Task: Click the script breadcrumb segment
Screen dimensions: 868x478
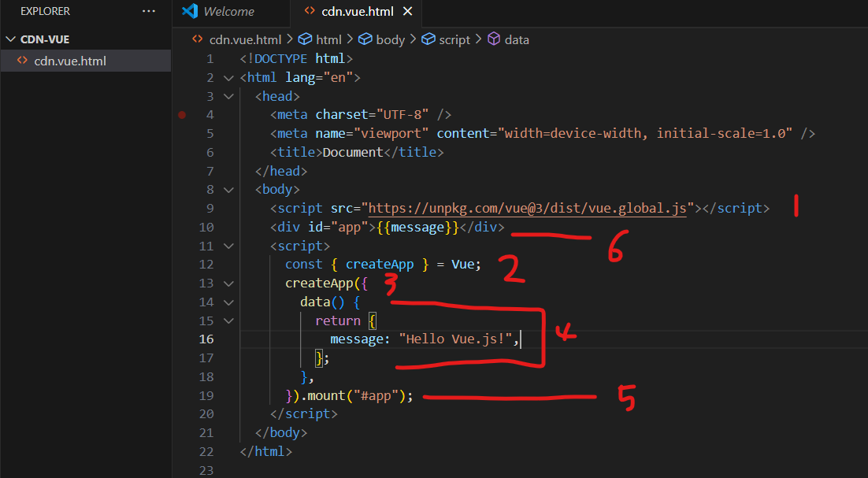Action: pos(454,40)
